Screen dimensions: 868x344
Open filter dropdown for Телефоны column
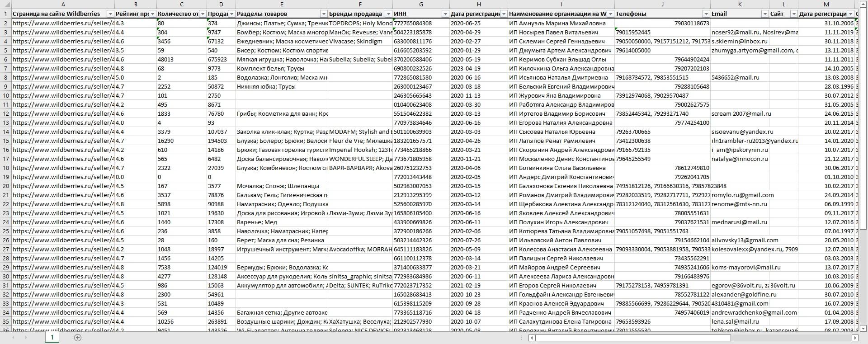click(706, 14)
